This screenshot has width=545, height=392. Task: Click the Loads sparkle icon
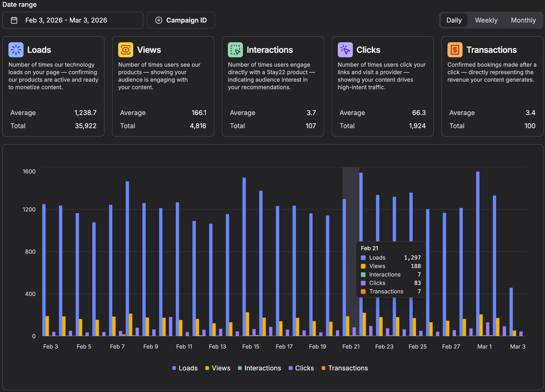point(16,50)
